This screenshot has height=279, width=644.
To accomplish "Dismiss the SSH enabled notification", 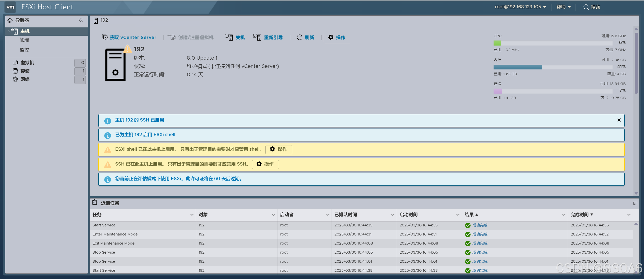I will 619,120.
